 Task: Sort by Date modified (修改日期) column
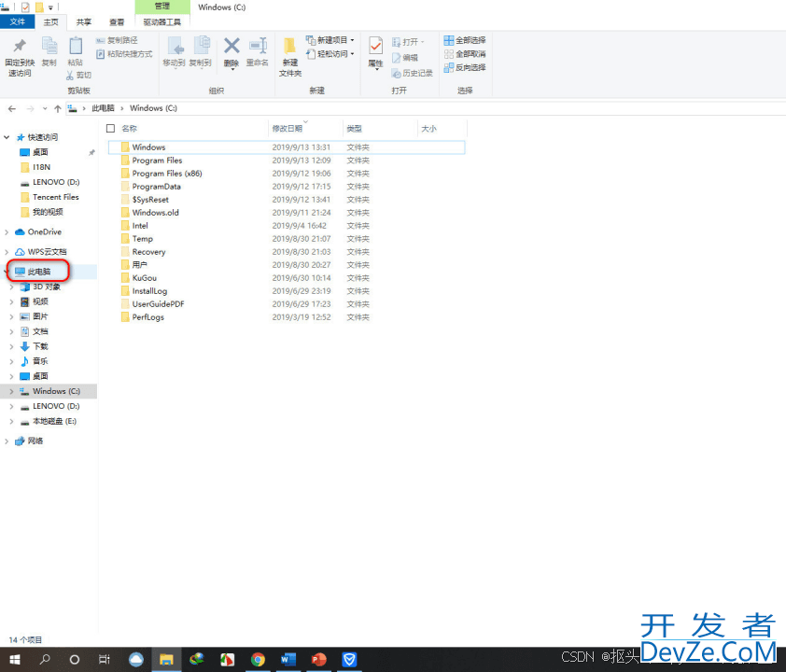[288, 129]
